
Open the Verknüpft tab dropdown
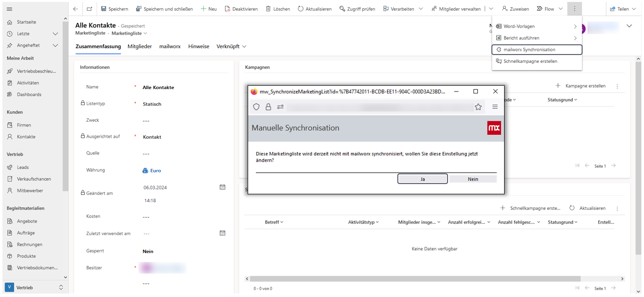click(x=231, y=46)
